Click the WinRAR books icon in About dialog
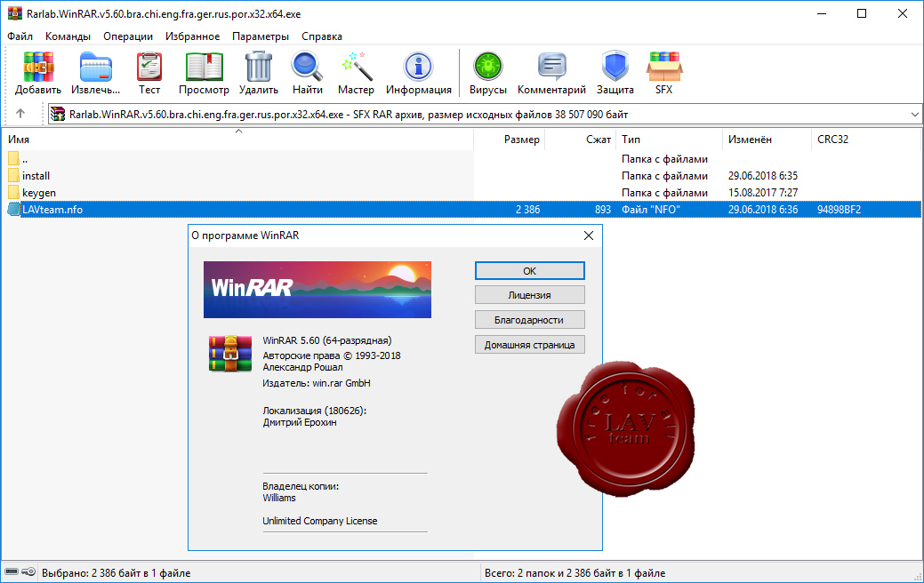The image size is (924, 583). click(x=230, y=354)
